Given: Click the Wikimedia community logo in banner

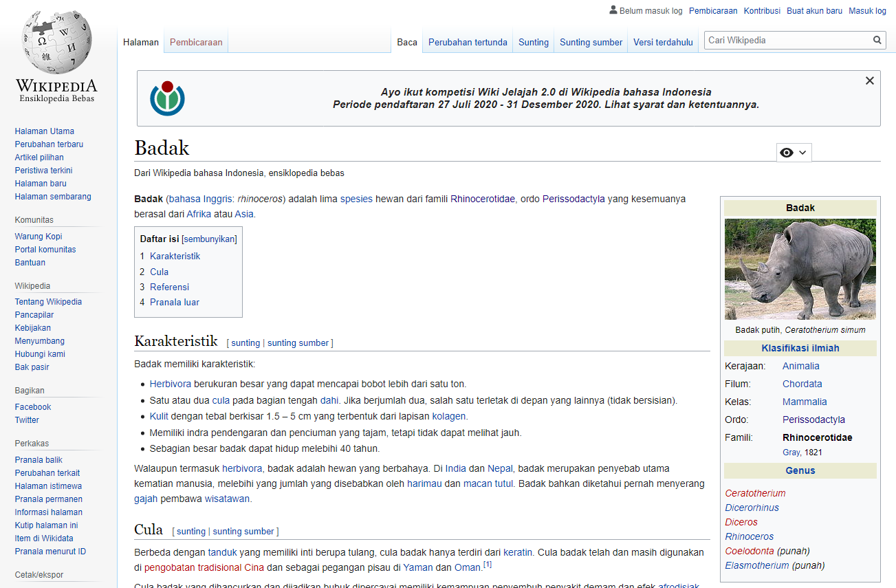Looking at the screenshot, I should pos(168,98).
